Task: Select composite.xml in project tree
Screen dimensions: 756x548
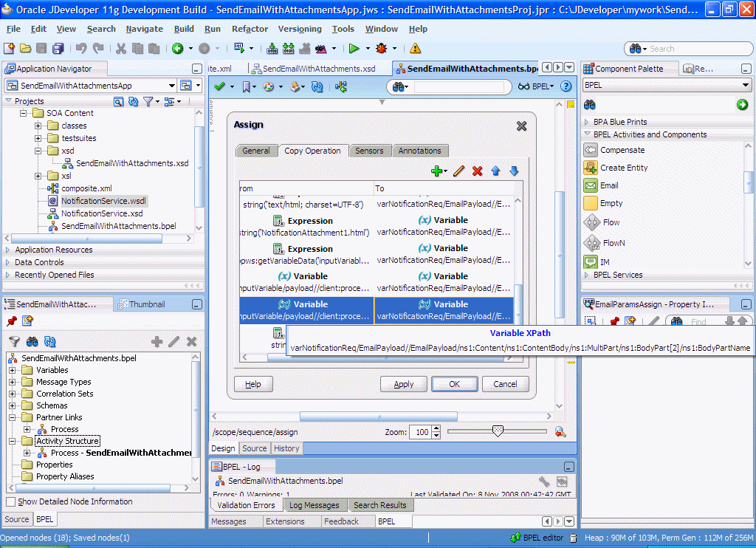Action: click(87, 188)
